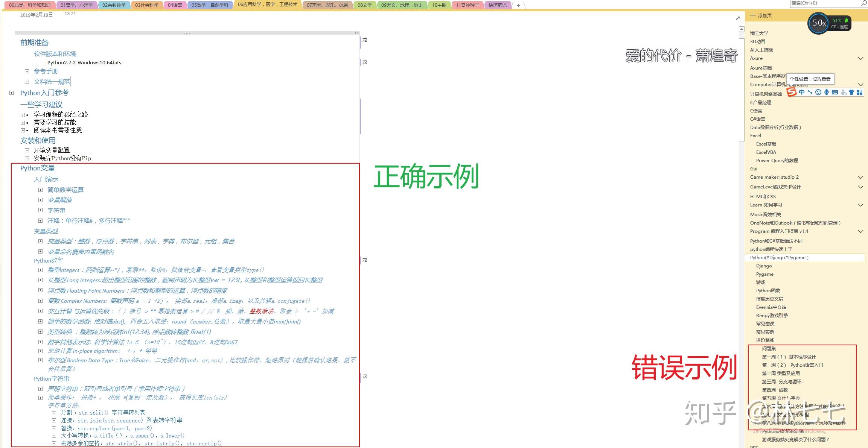Expand 'Game maker: studio 2' in page list
The image size is (868, 448).
point(861,177)
